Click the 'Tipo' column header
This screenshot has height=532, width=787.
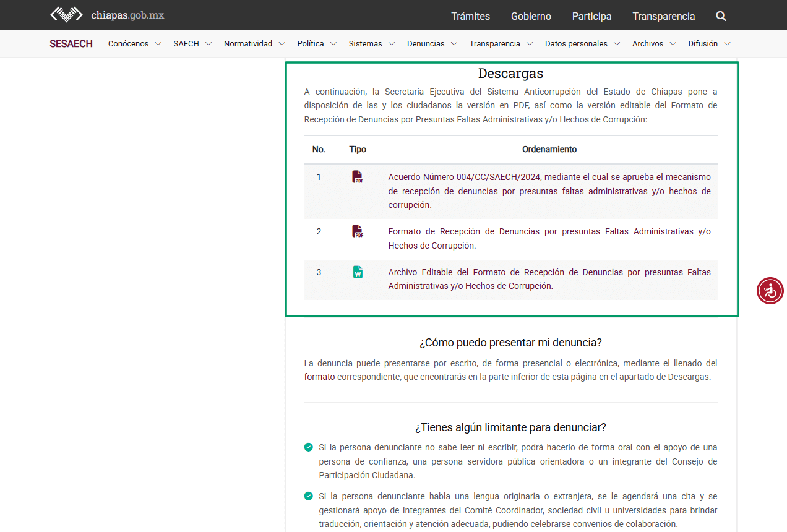click(x=358, y=149)
